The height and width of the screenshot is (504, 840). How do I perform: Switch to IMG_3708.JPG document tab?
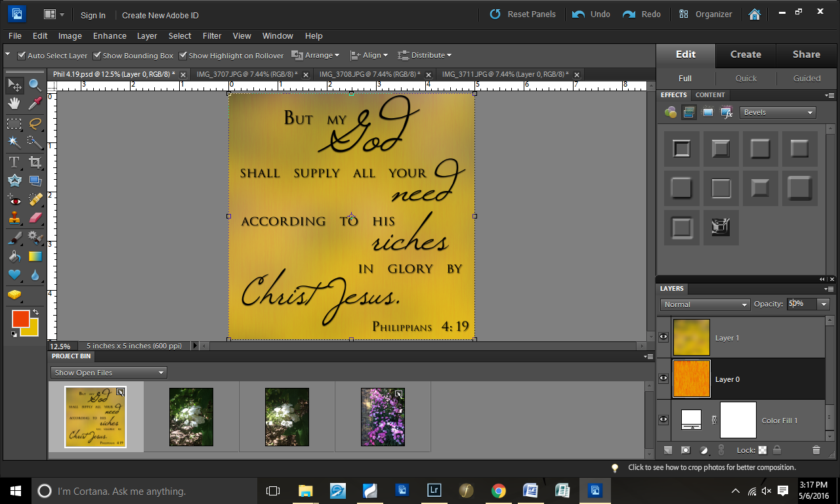coord(370,74)
